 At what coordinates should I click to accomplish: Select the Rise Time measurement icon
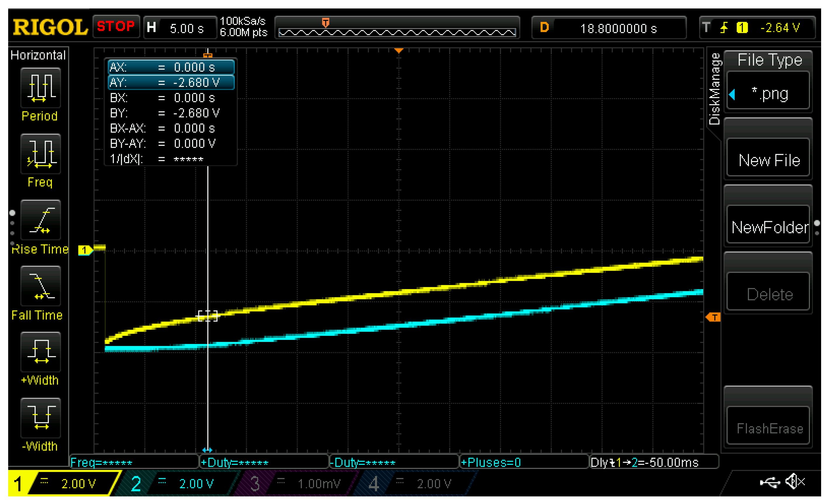[x=41, y=220]
